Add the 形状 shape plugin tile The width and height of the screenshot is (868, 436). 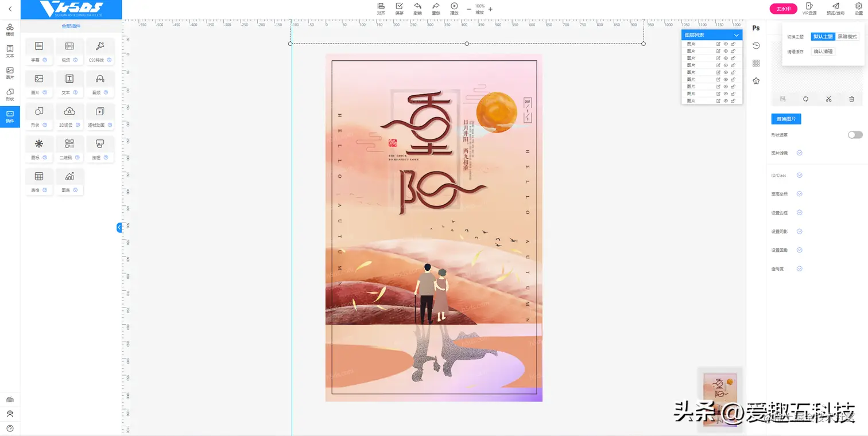(x=39, y=116)
